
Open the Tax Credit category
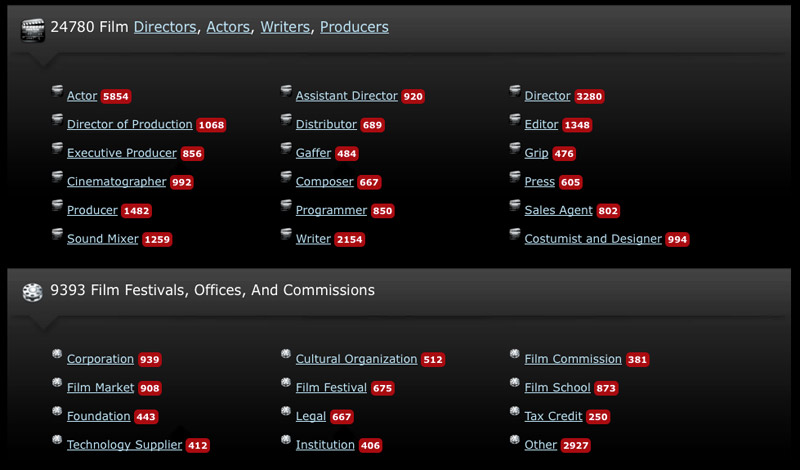pos(554,416)
